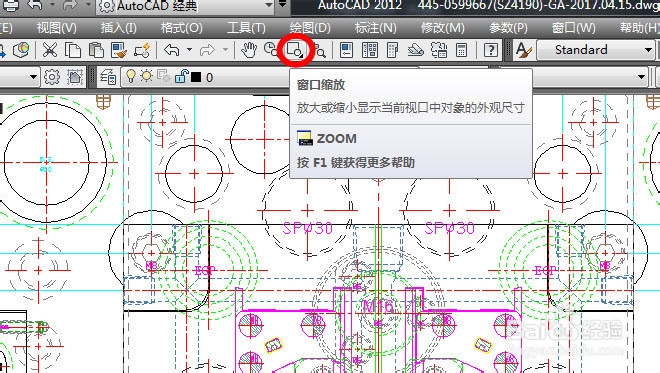Click the Undo arrow button

click(172, 50)
